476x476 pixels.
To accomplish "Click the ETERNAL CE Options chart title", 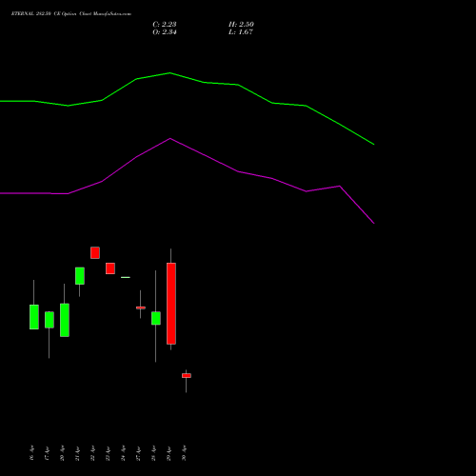I will [71, 13].
